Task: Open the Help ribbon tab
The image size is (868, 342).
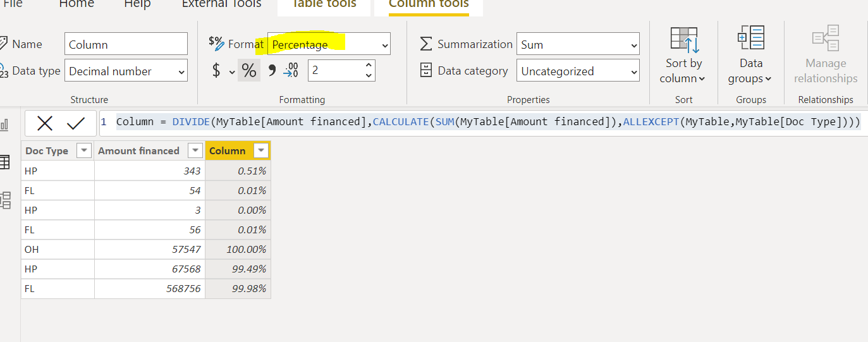Action: point(137,4)
